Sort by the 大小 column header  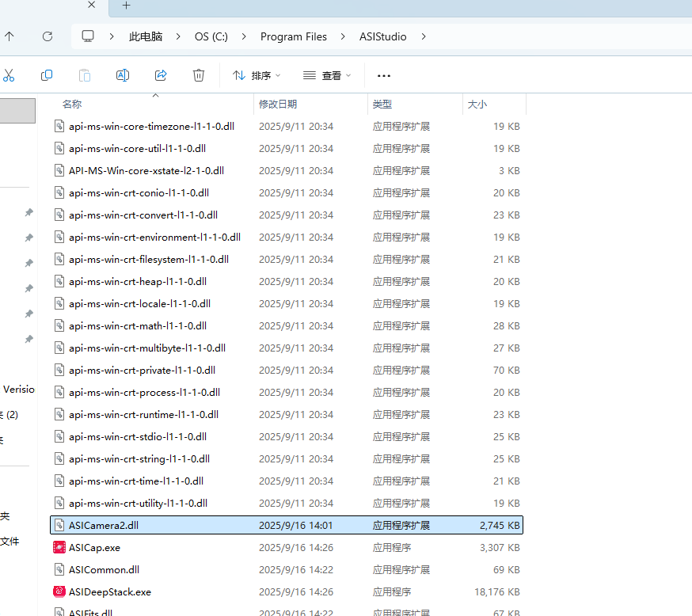[x=477, y=104]
